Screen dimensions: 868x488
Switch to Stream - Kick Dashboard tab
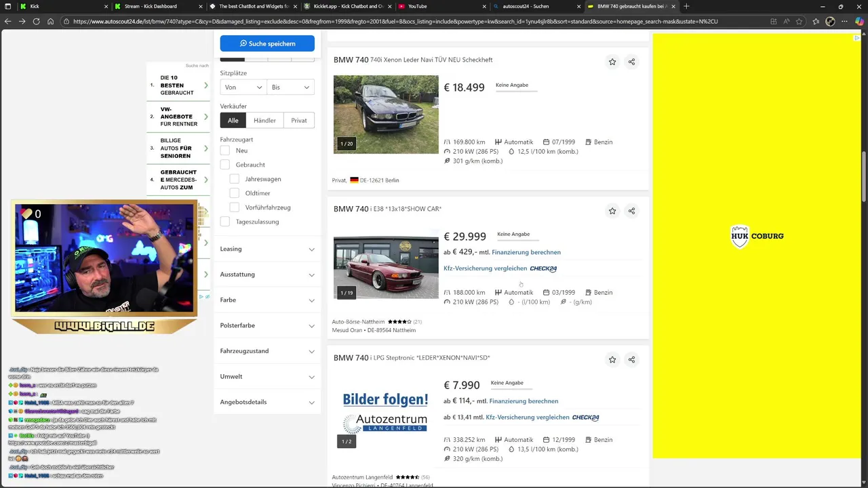tap(159, 6)
